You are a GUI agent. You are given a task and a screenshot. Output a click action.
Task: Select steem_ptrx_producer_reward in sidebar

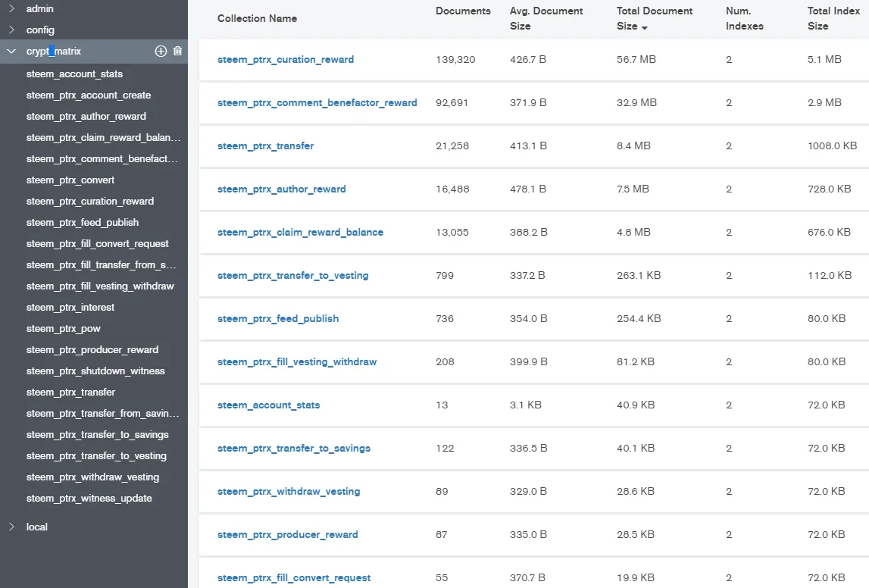pos(92,350)
